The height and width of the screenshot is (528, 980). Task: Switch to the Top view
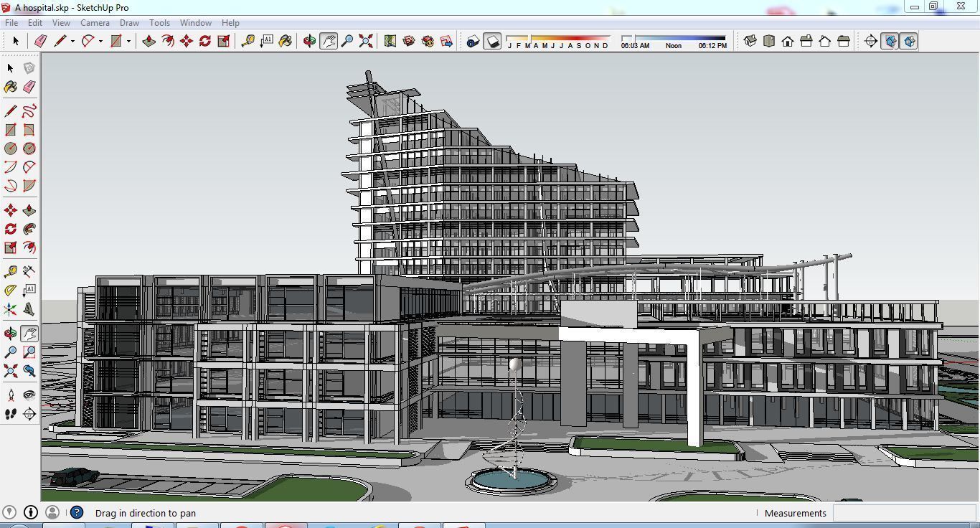coord(769,42)
